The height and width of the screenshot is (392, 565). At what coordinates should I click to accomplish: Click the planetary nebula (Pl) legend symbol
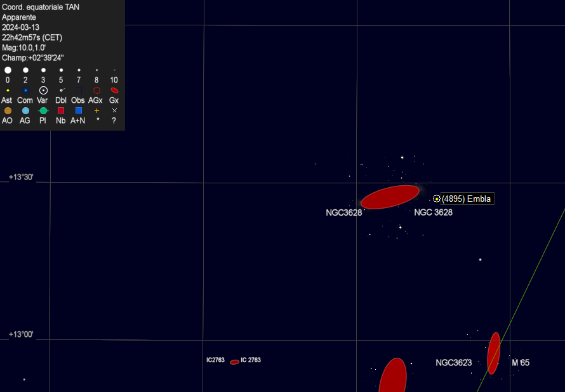[x=43, y=110]
